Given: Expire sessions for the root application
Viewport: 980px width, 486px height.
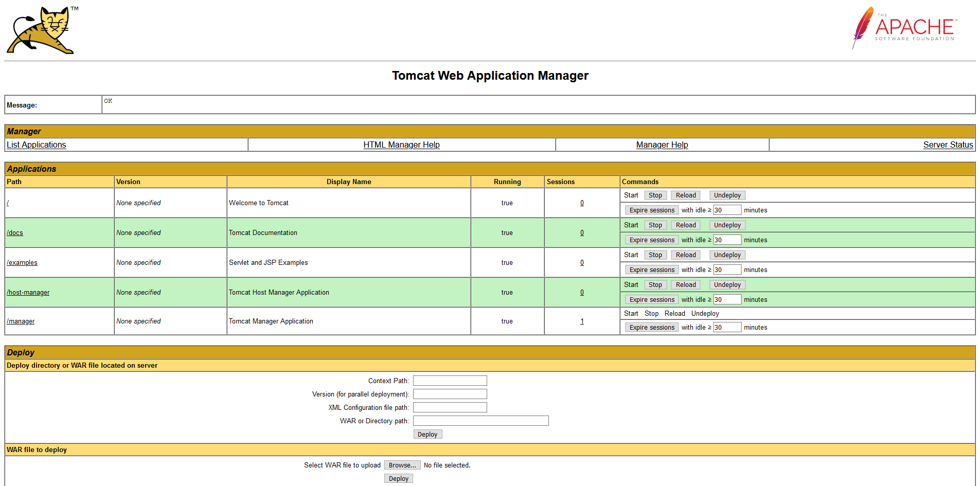Looking at the screenshot, I should (651, 210).
